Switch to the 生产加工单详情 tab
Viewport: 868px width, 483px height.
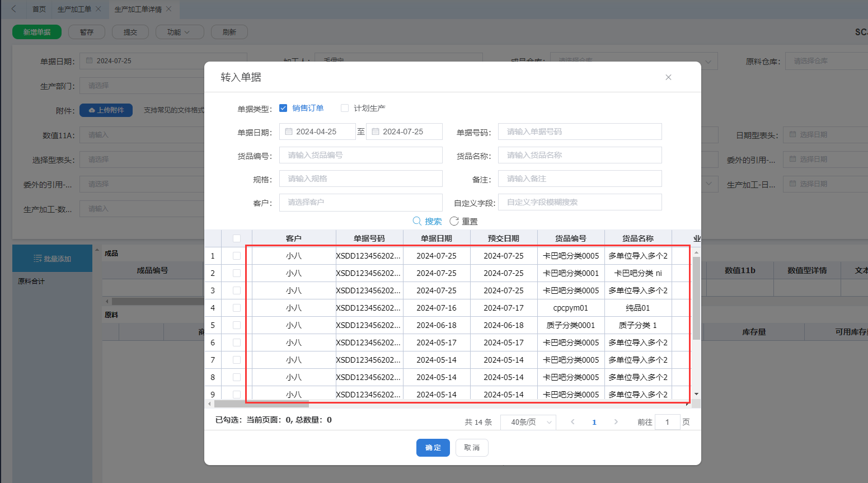point(138,9)
